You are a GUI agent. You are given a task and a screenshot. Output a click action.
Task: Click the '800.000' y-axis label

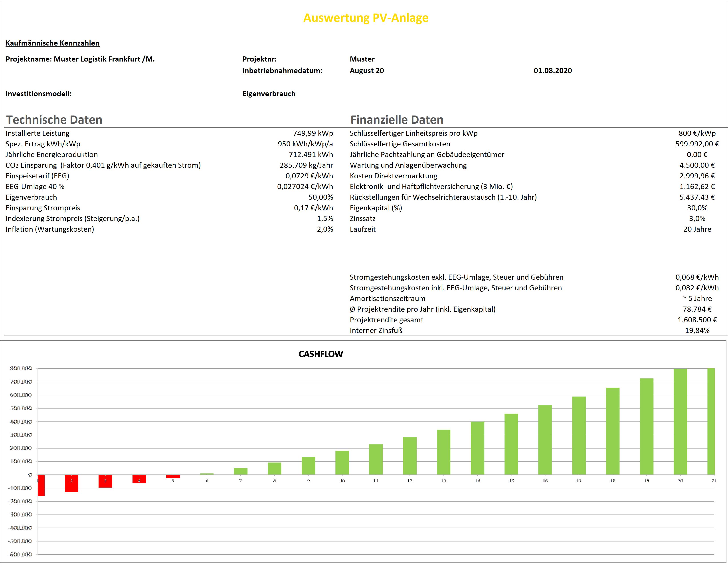point(21,369)
